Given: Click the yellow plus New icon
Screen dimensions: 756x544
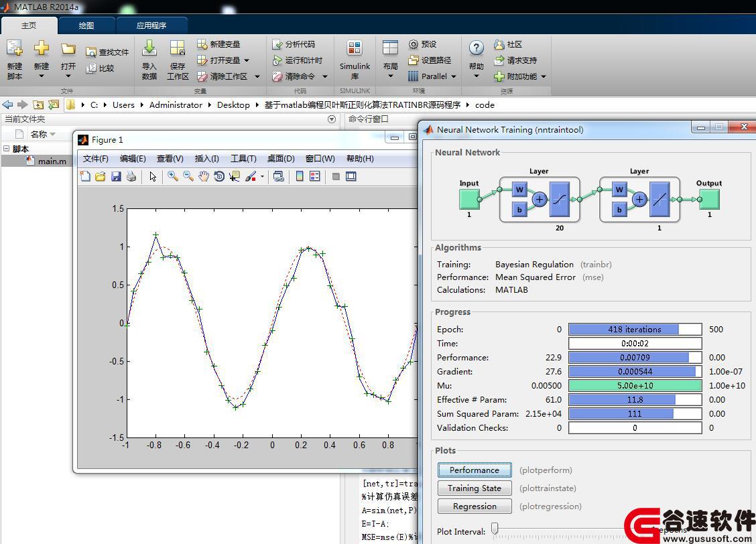Looking at the screenshot, I should tap(42, 48).
